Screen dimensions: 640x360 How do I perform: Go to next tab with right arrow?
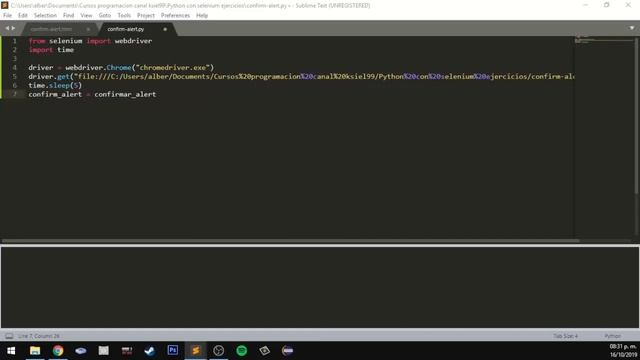(13, 28)
